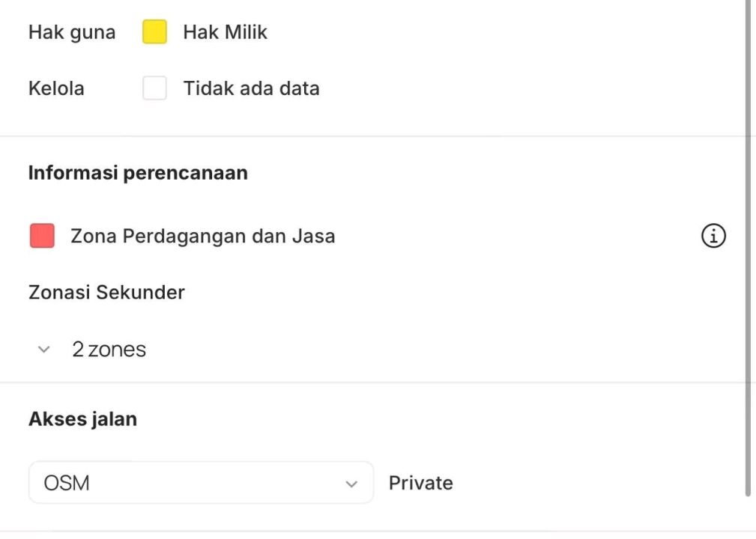The image size is (756, 539).
Task: Click the Informasi perencanaan heading
Action: click(x=138, y=173)
